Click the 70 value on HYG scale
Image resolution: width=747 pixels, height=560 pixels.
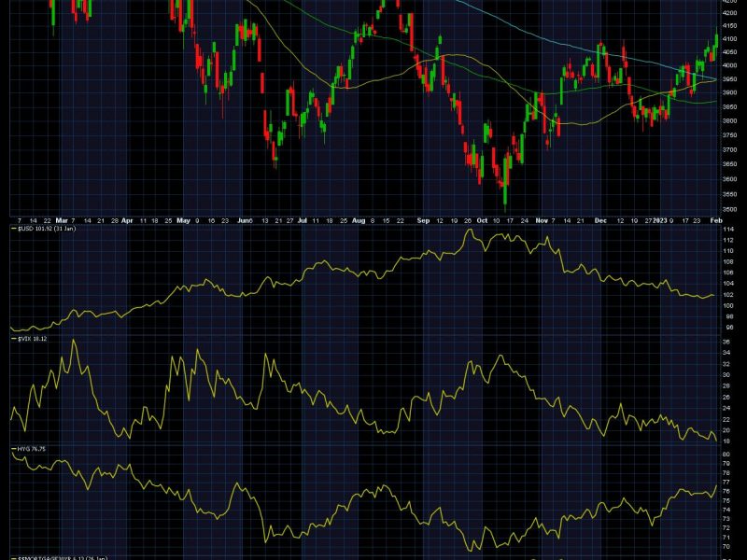[726, 547]
